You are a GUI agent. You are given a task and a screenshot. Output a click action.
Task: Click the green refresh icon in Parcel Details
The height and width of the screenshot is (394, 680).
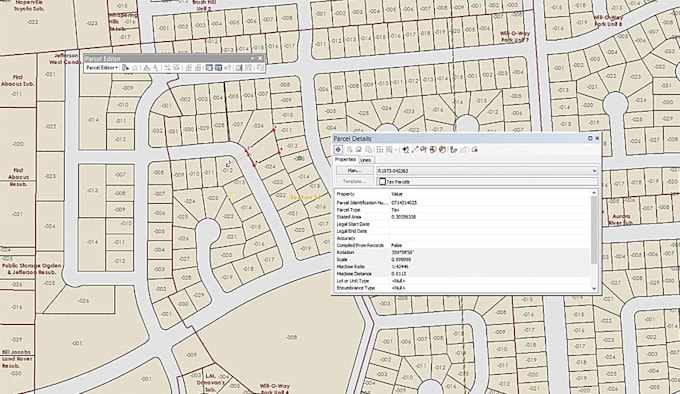click(x=359, y=150)
